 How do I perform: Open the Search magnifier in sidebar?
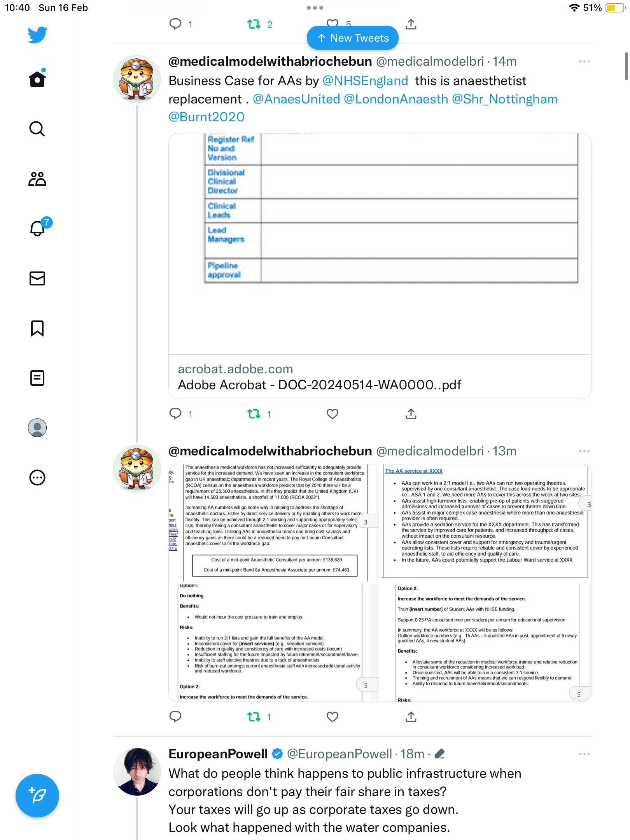coord(37,129)
